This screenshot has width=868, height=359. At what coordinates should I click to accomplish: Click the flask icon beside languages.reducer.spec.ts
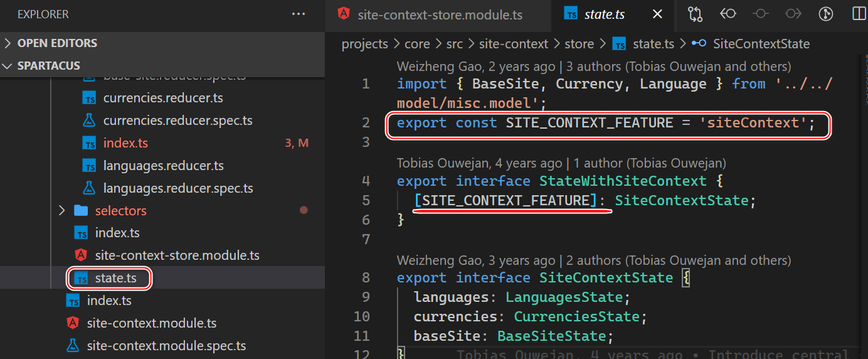[89, 188]
